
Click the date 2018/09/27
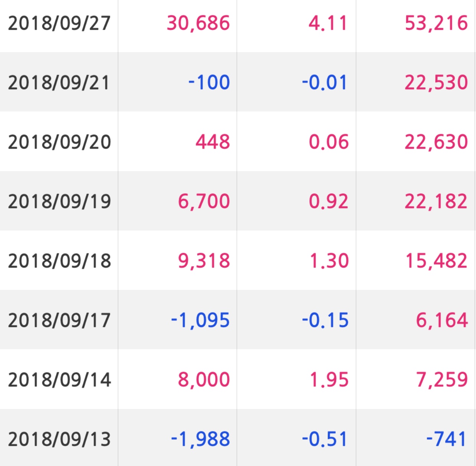click(x=59, y=23)
